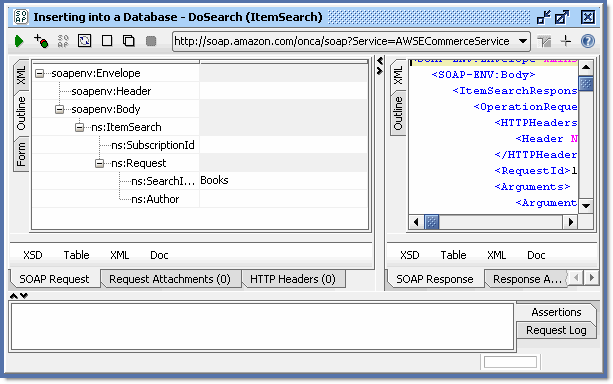Select the SOAP Request tab
613x384 pixels.
(54, 279)
